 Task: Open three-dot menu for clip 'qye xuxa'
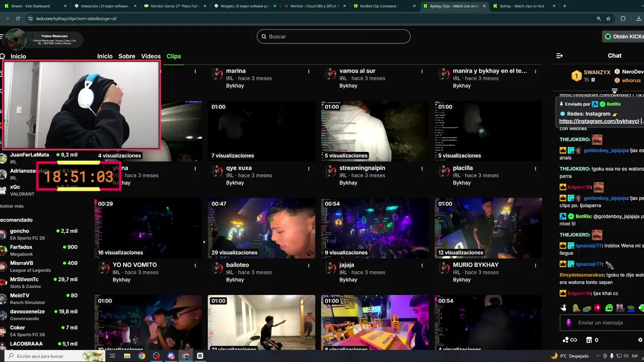(x=308, y=168)
